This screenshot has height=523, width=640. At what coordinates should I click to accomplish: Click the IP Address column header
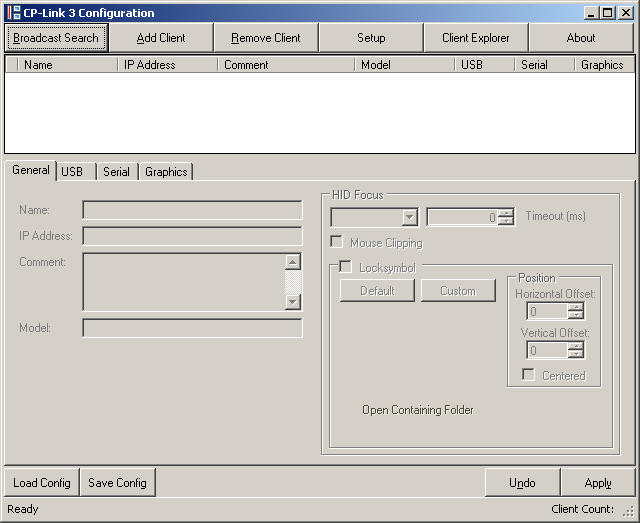[x=168, y=65]
